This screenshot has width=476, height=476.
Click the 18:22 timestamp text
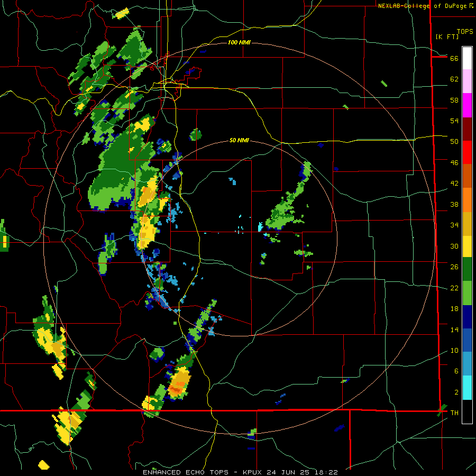(x=326, y=472)
